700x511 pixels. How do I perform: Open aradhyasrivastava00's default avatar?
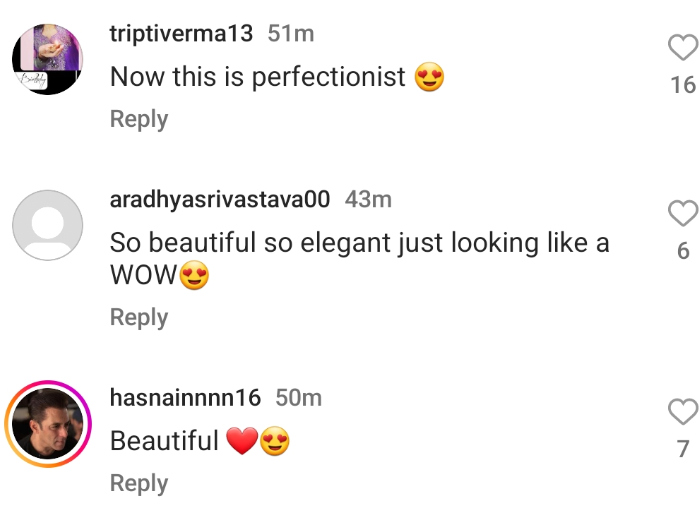pyautogui.click(x=47, y=226)
